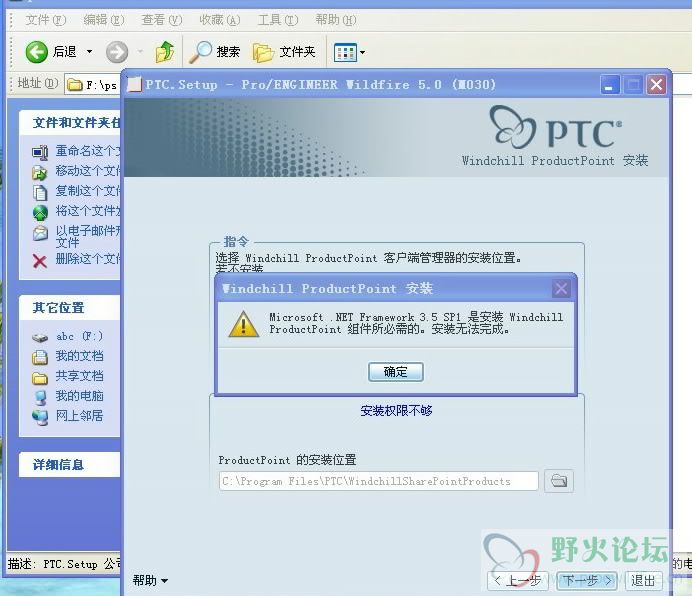Click the 移动这个文件 task link

tap(88, 171)
